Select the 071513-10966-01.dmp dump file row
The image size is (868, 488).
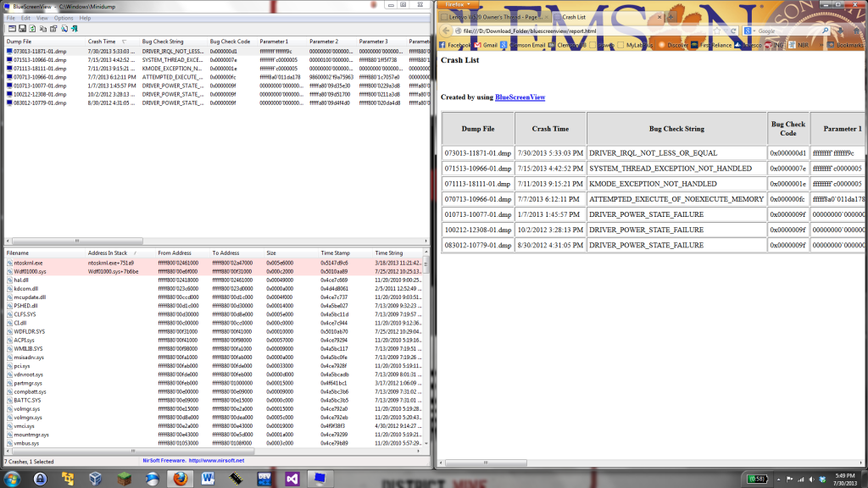pos(217,60)
